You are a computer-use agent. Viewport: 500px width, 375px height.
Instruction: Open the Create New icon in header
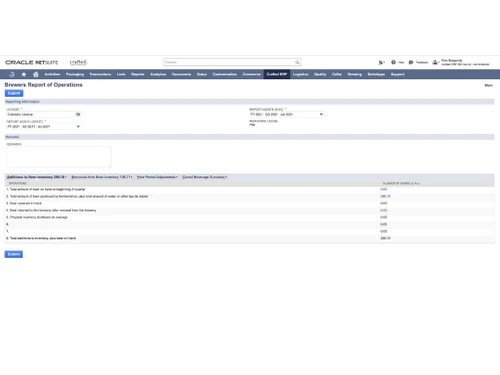(381, 62)
